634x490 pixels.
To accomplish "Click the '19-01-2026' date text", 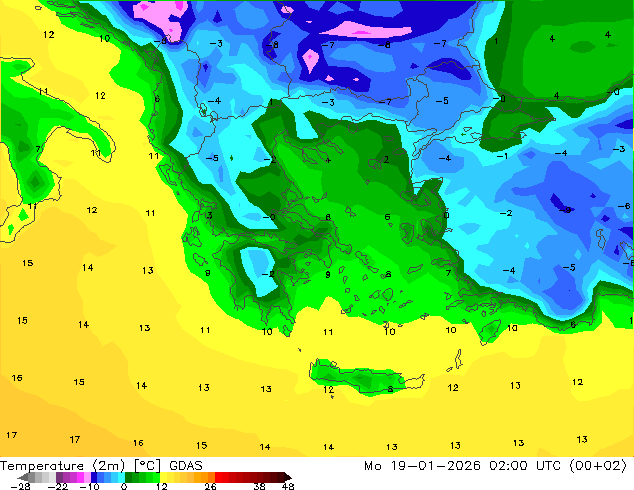I will 435,466.
